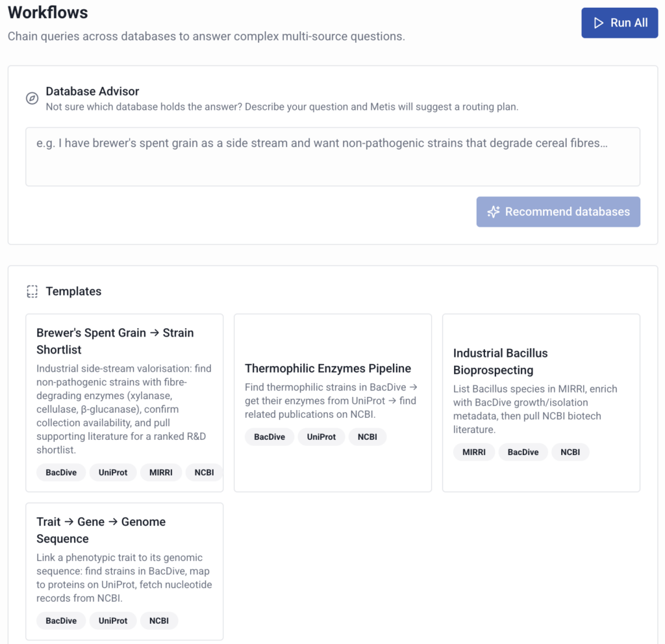Click the Templates section heading
The image size is (665, 644).
(x=73, y=291)
